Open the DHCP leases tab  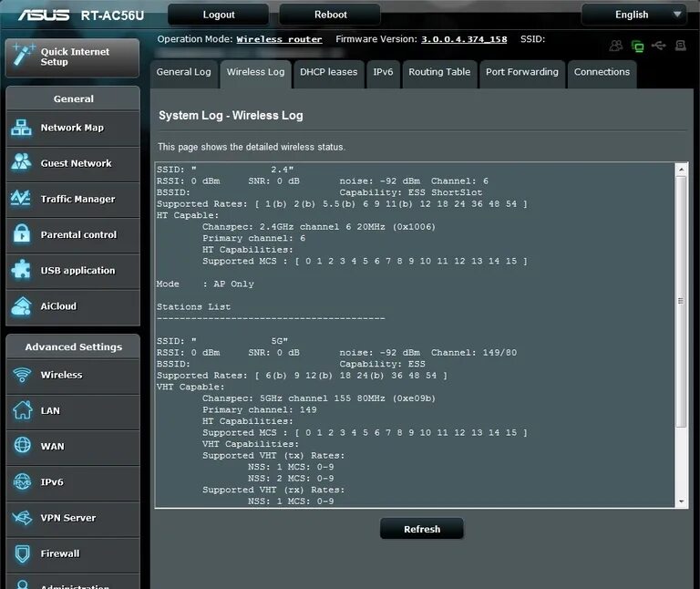328,72
